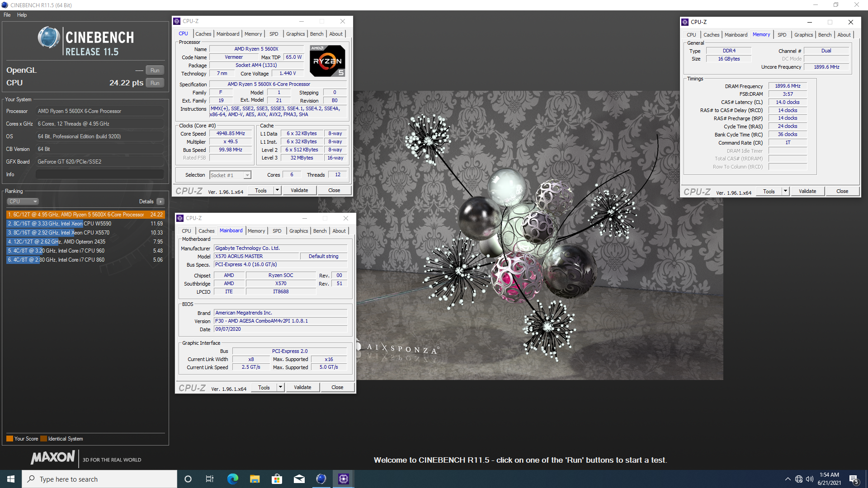Open CPU tab in Memory CPU-Z window

point(691,35)
